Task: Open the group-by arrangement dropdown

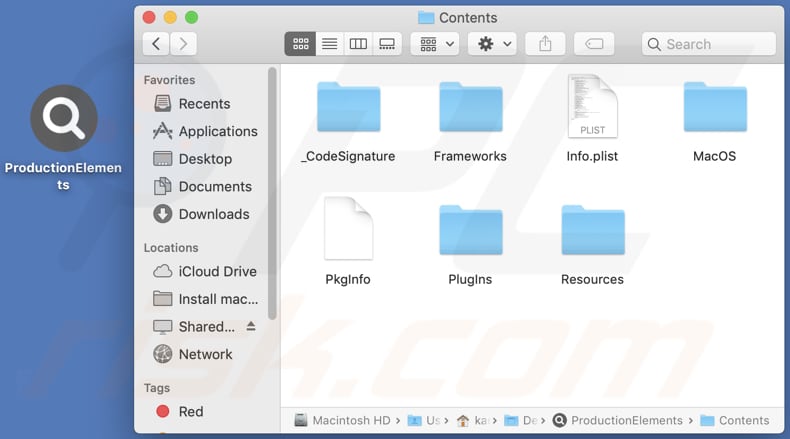Action: point(434,44)
